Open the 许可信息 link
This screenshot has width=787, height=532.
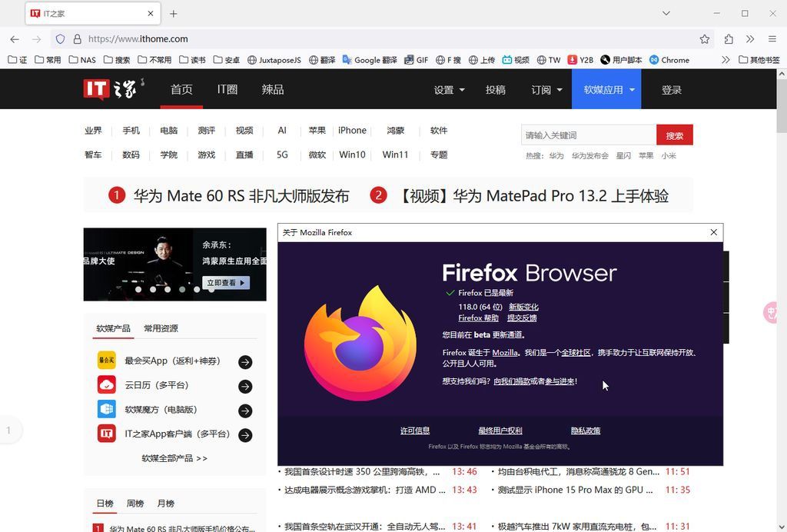point(415,431)
